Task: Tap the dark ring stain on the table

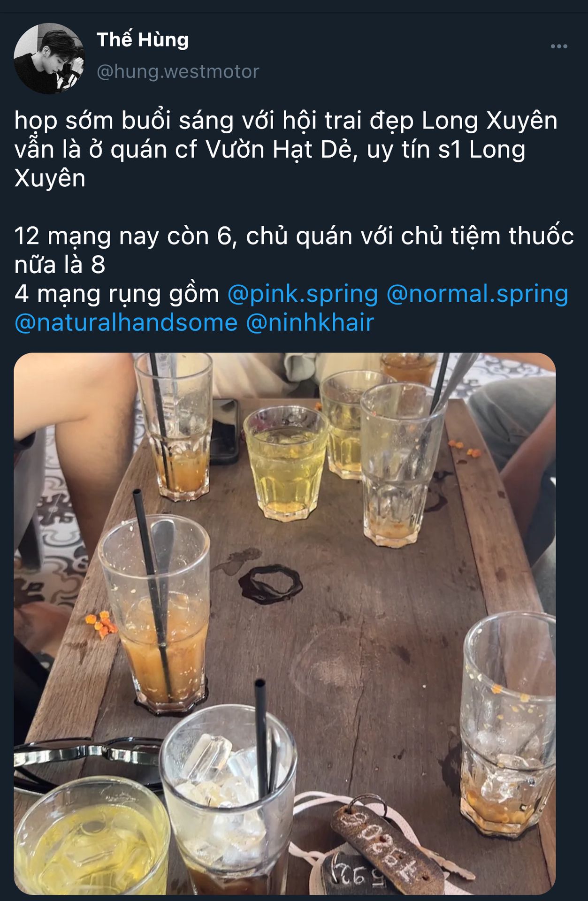Action: (x=271, y=584)
